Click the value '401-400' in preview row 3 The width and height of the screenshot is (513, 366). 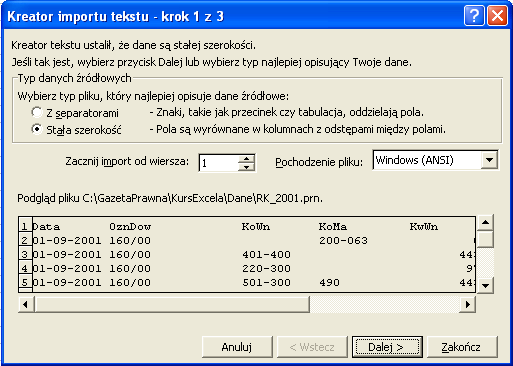click(266, 255)
